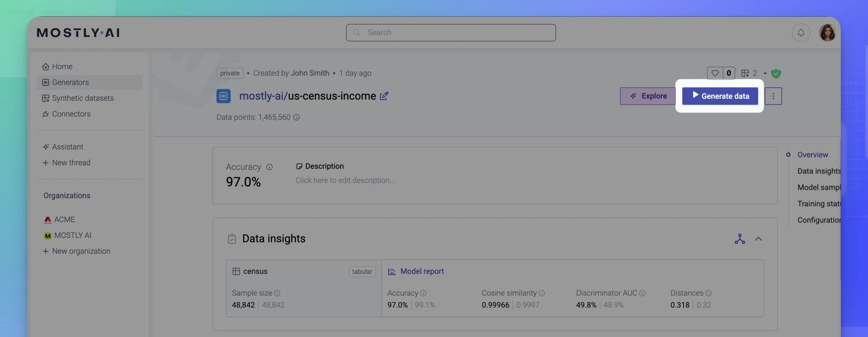
Task: Click the data relationship diagram icon
Action: [740, 239]
